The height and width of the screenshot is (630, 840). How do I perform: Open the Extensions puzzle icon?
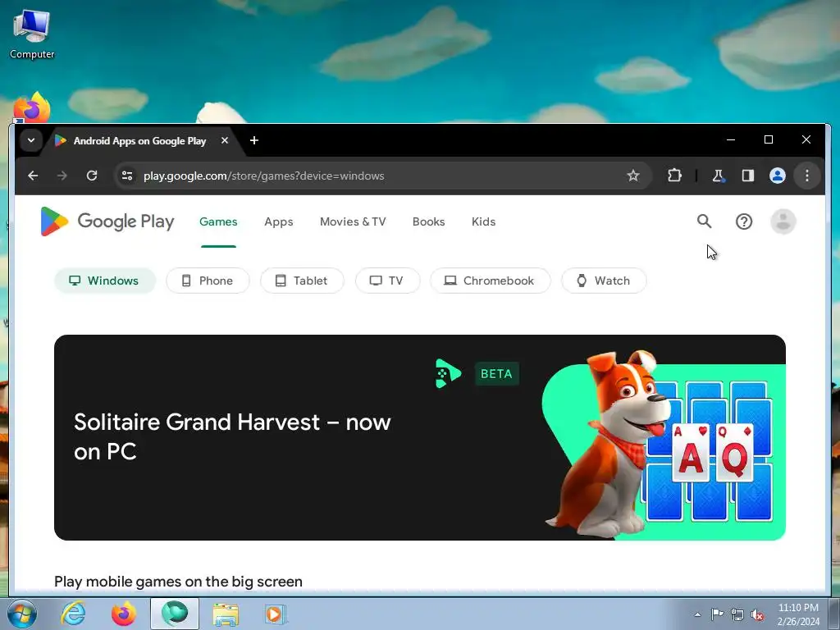coord(674,176)
